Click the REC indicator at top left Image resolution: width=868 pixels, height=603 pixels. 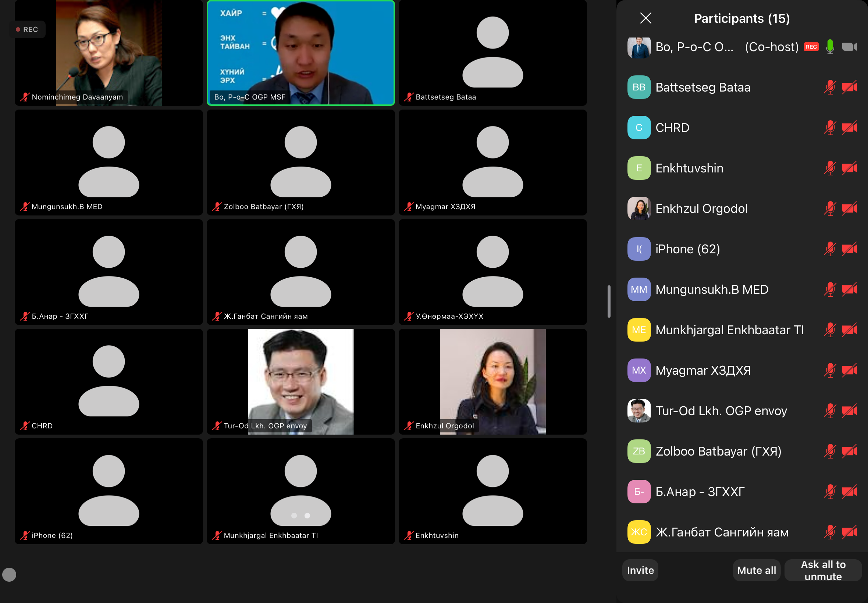(x=27, y=29)
